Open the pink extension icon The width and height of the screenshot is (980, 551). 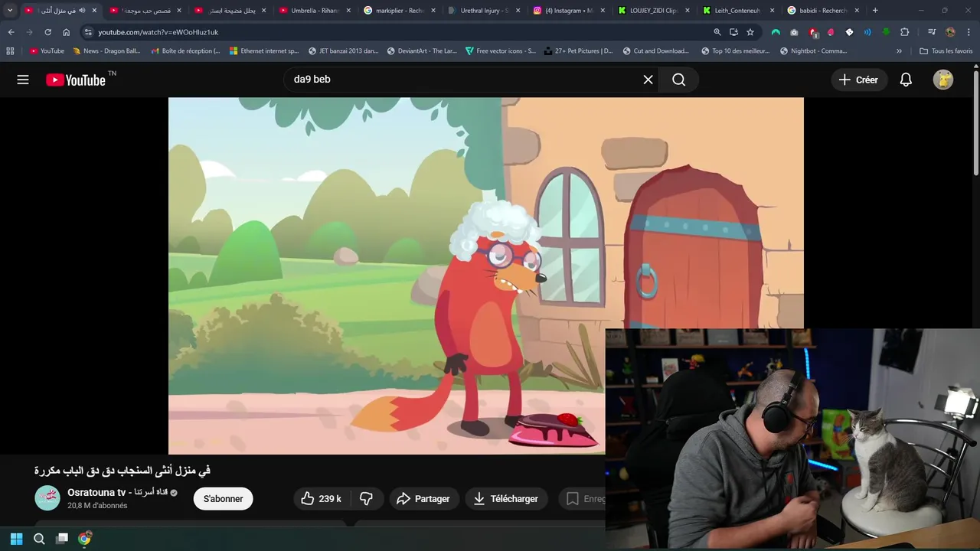coord(831,32)
